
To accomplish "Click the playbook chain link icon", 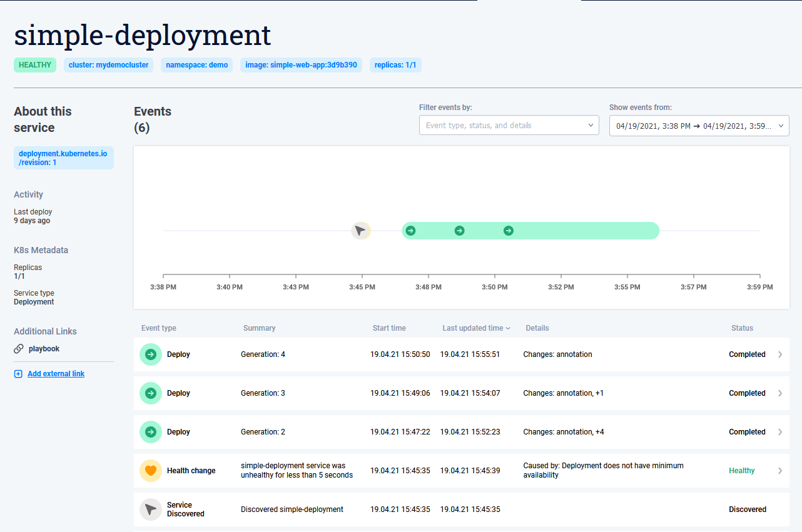I will (19, 349).
